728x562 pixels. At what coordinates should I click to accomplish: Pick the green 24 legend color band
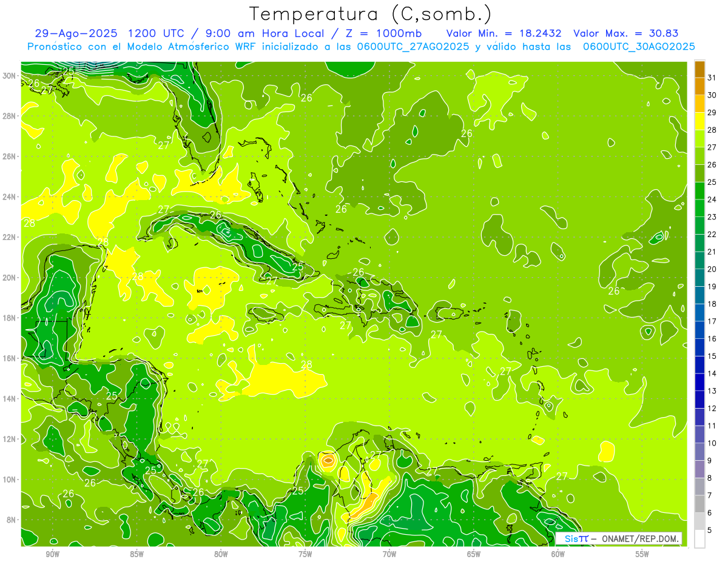699,208
